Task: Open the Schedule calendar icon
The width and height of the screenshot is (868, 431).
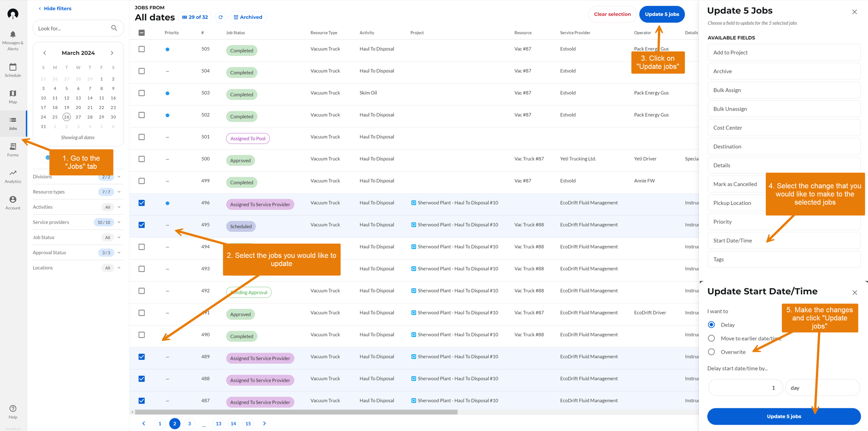Action: coord(13,67)
